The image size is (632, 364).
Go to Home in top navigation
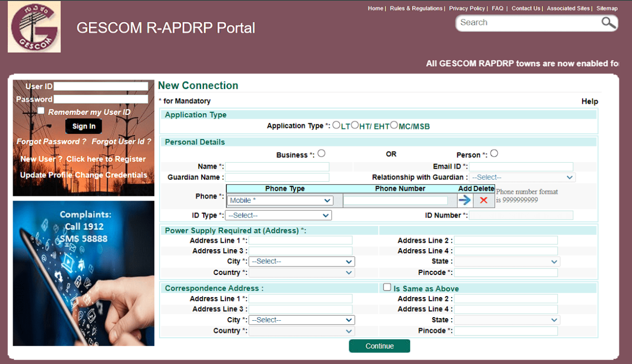[x=376, y=8]
